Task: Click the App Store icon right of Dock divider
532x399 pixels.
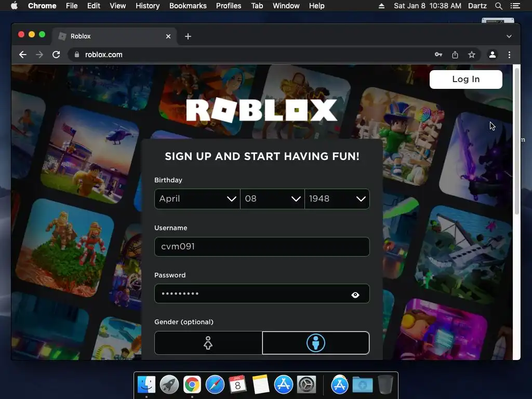Action: [340, 385]
